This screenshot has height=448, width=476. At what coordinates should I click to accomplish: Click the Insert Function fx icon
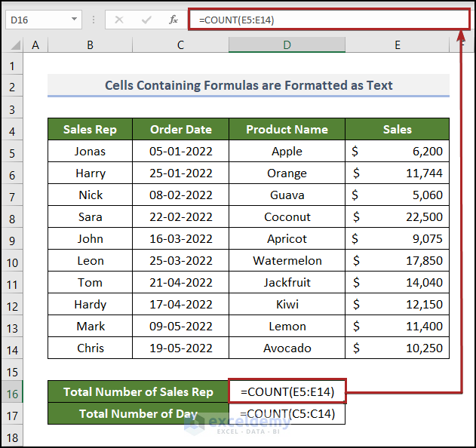tap(174, 20)
